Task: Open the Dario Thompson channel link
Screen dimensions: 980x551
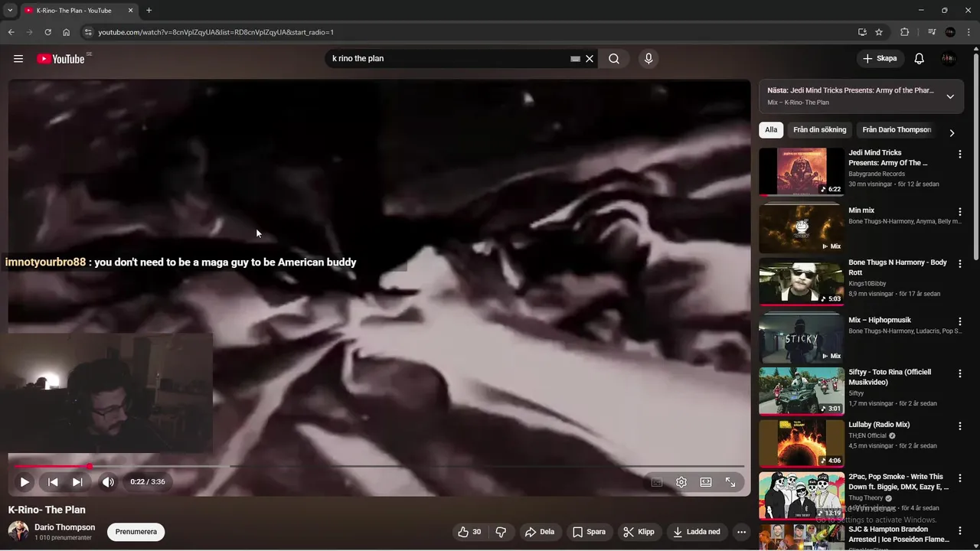Action: [x=65, y=527]
